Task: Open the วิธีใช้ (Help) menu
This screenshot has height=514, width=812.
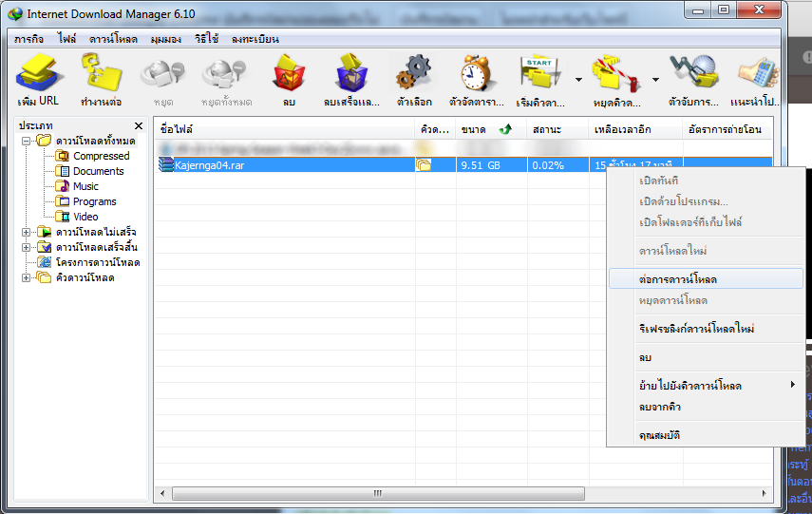Action: click(207, 39)
